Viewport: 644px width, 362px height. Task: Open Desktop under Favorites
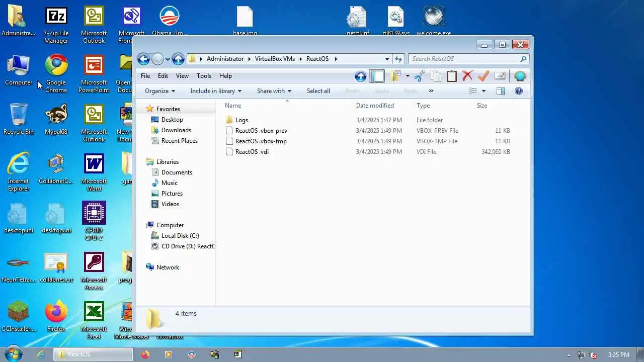(x=172, y=120)
